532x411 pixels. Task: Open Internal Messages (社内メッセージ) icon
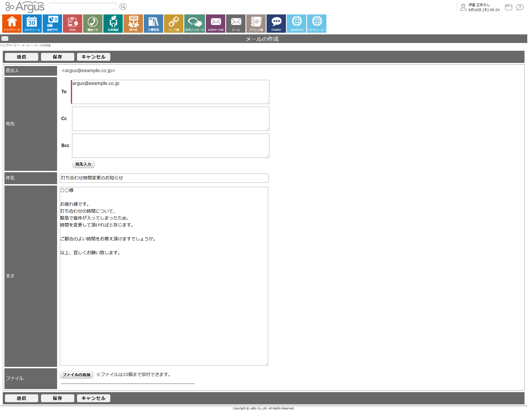pos(195,24)
